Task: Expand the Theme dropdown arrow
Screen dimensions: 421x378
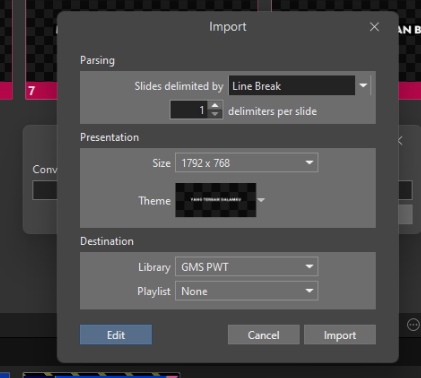Action: [x=261, y=200]
